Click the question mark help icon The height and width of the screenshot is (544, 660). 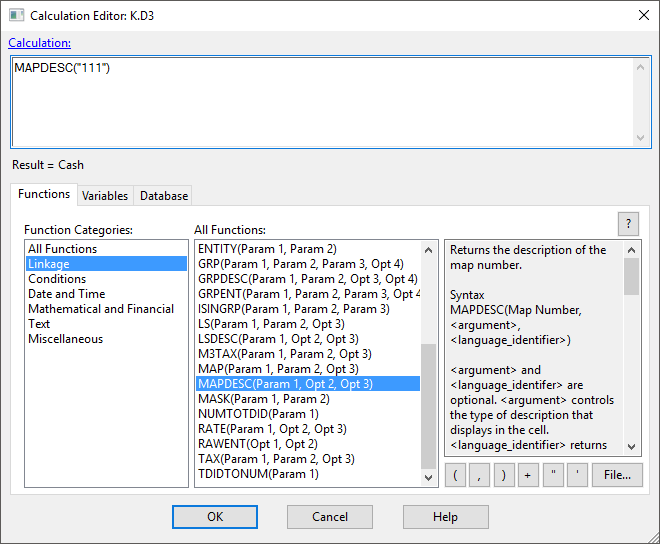628,224
